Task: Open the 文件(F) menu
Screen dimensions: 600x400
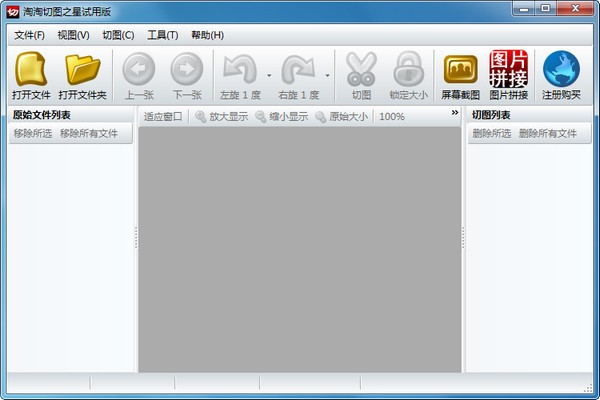Action: 29,35
